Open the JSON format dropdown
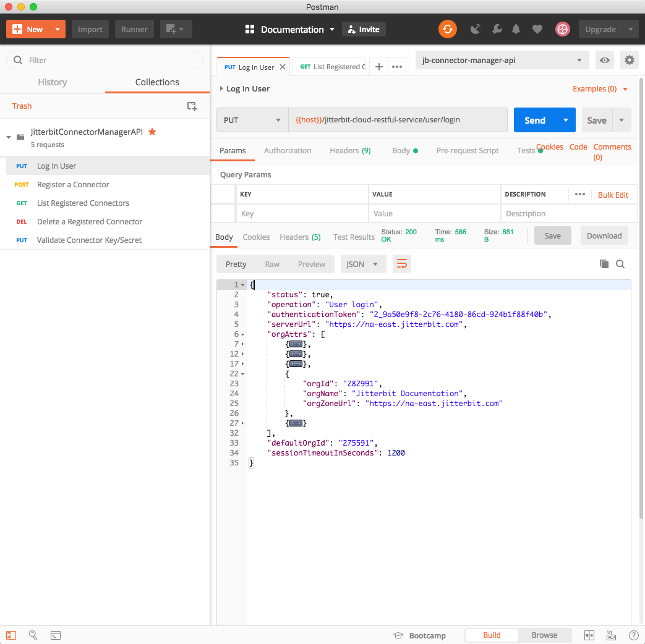This screenshot has width=645, height=644. (363, 264)
